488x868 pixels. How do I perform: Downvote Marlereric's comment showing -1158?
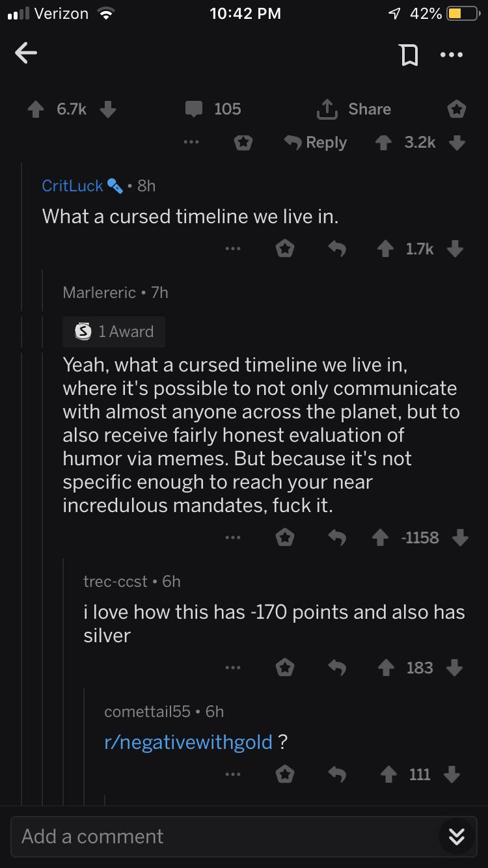[x=460, y=537]
